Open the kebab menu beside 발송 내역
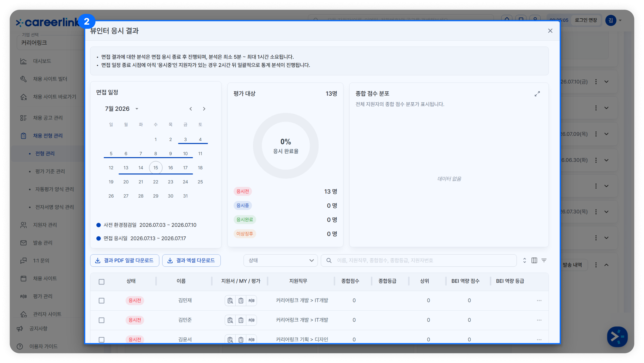 coord(596,265)
